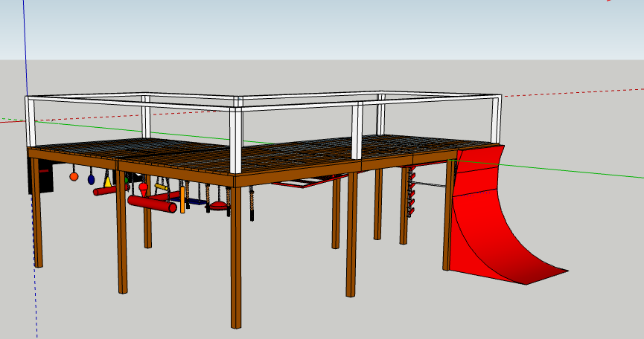Image resolution: width=644 pixels, height=339 pixels.
Task: Select the front corner wooden support post
Action: coord(236,257)
